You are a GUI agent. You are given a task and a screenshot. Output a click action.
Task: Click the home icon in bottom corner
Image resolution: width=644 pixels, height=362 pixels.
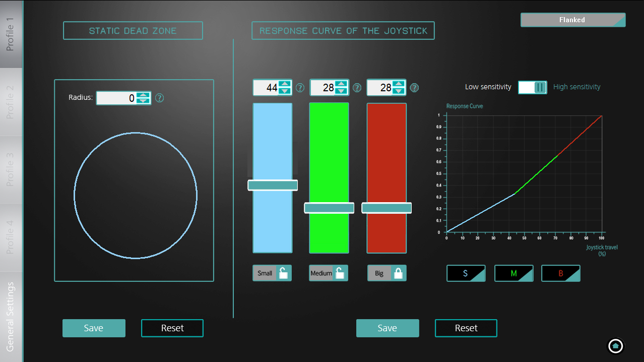pos(616,346)
